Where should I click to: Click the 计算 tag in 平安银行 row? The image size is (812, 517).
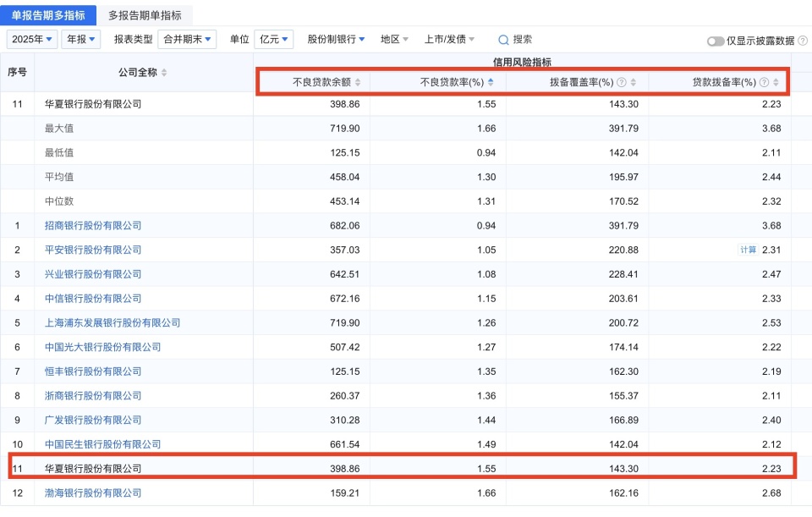(x=748, y=250)
